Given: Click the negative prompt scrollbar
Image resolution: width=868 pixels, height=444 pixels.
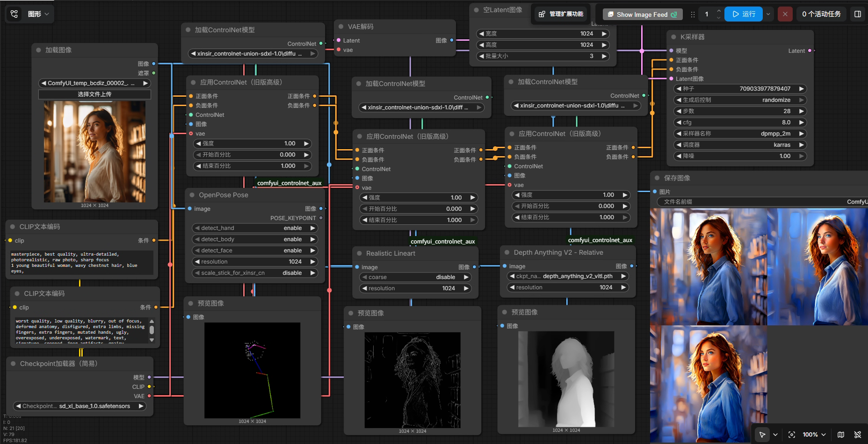Looking at the screenshot, I should [x=152, y=331].
